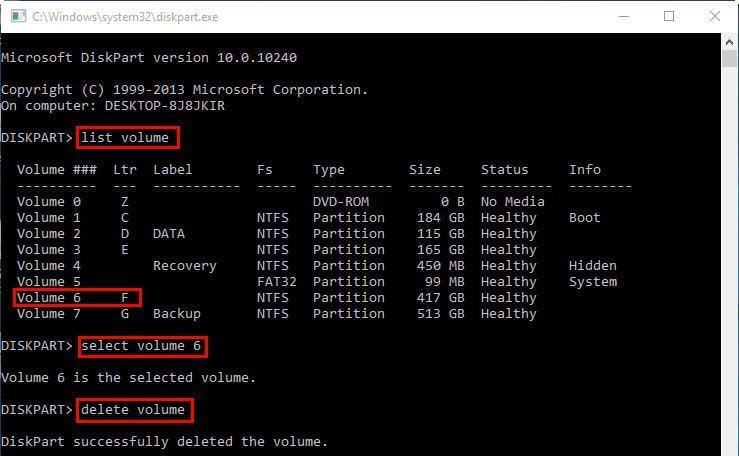Viewport: 739px width, 456px height.
Task: Maximize the diskpart console window
Action: (x=669, y=16)
